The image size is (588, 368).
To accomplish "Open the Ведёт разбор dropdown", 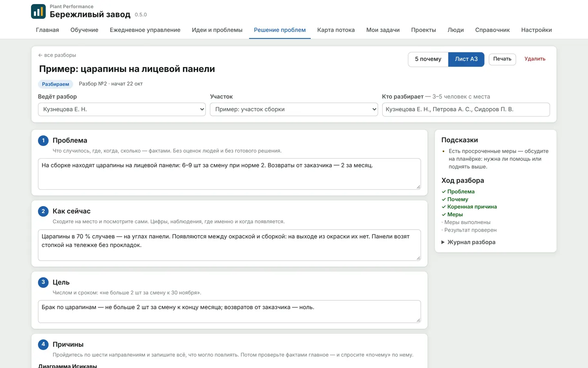I will tap(122, 110).
